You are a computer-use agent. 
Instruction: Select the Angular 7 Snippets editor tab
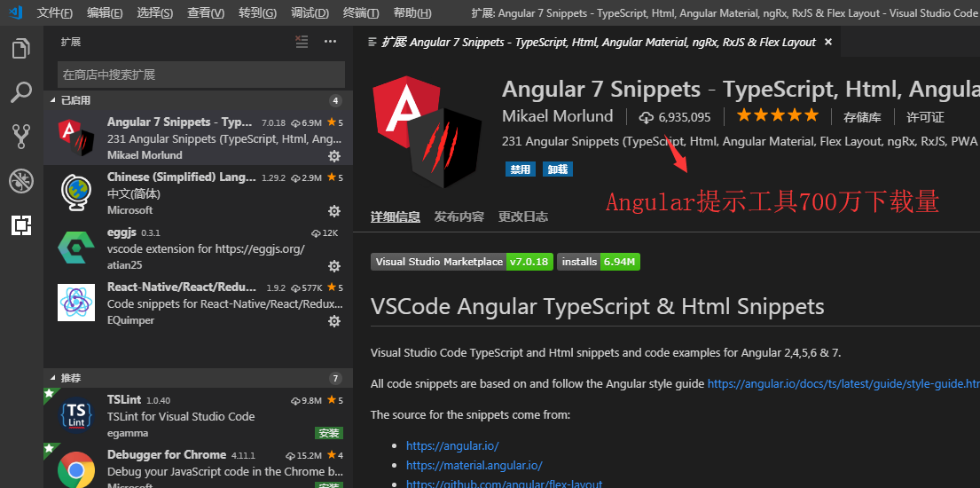599,42
